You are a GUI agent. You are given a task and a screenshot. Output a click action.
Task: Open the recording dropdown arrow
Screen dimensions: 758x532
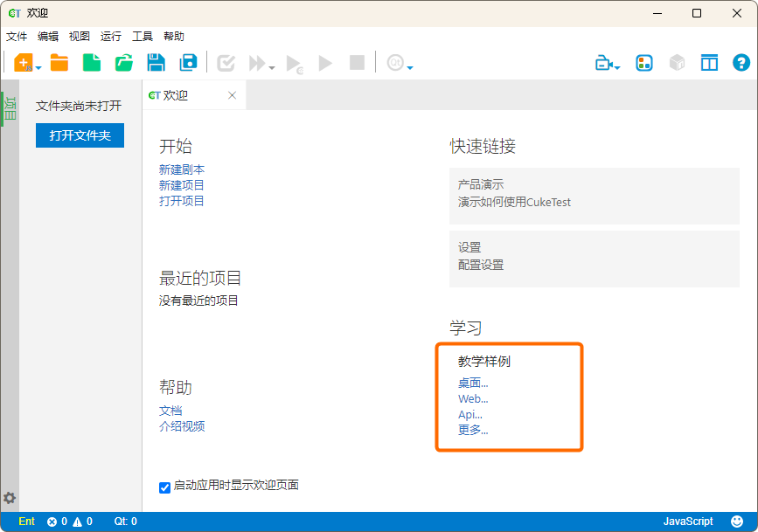[617, 67]
